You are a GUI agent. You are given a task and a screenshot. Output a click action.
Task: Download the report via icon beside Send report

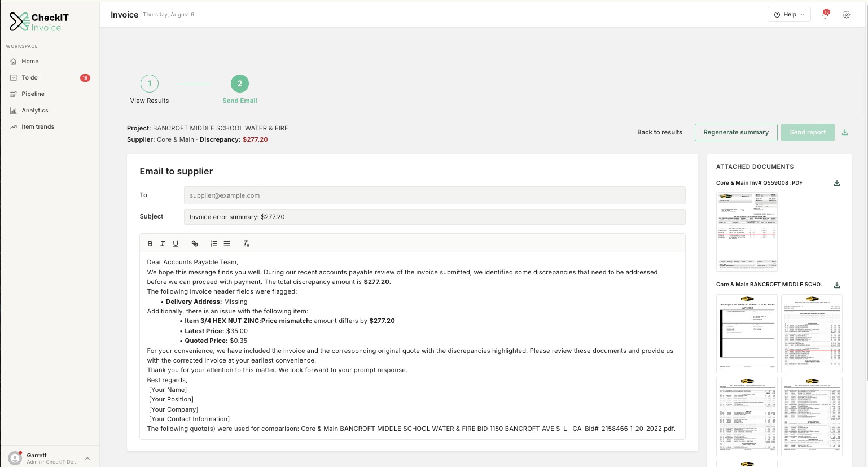845,132
